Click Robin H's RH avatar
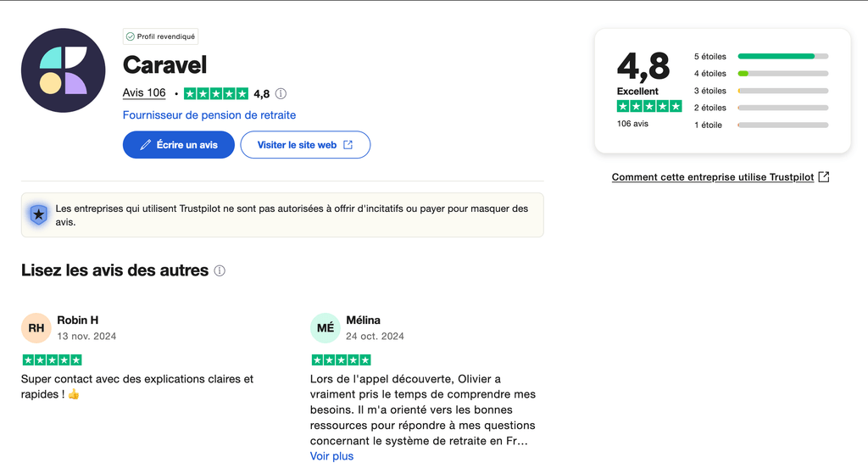 coord(36,328)
